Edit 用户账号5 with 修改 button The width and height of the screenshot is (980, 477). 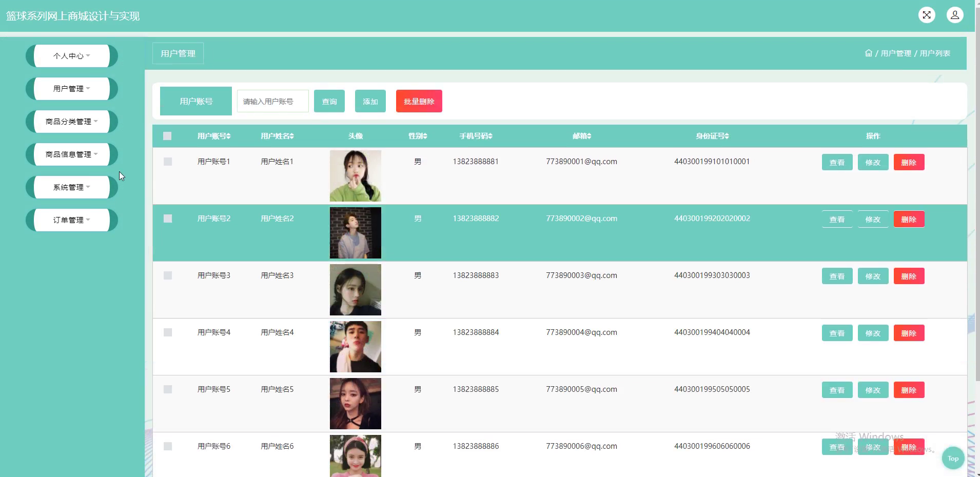pos(873,390)
